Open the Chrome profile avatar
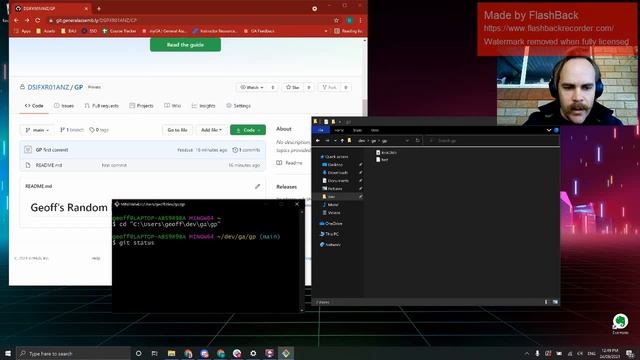Screen dimensions: 640x360 coord(349,20)
